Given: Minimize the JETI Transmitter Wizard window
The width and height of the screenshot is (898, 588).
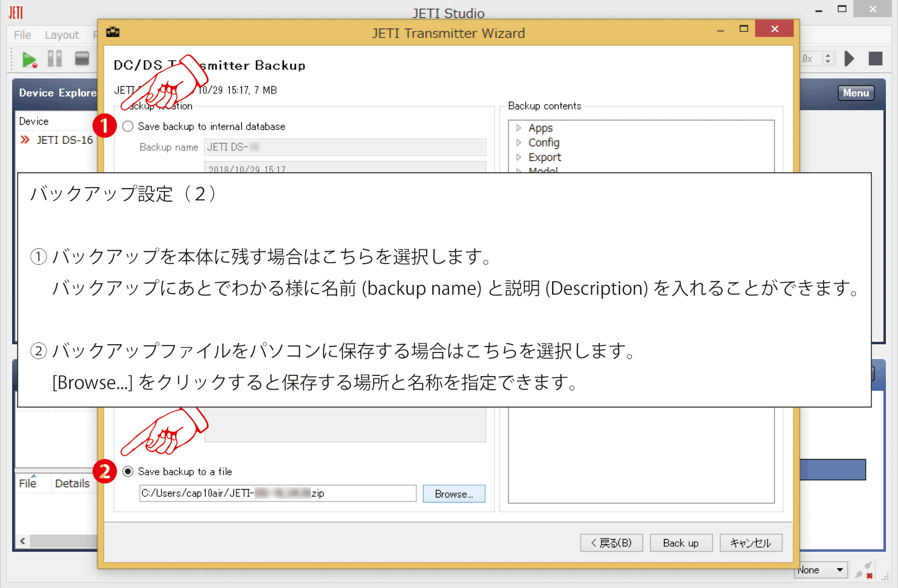Looking at the screenshot, I should click(720, 30).
